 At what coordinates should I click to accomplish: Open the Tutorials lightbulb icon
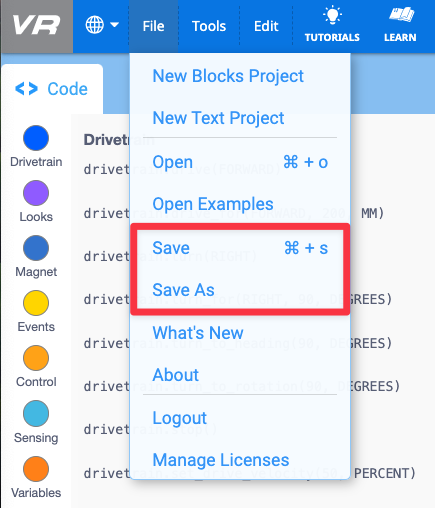(332, 16)
